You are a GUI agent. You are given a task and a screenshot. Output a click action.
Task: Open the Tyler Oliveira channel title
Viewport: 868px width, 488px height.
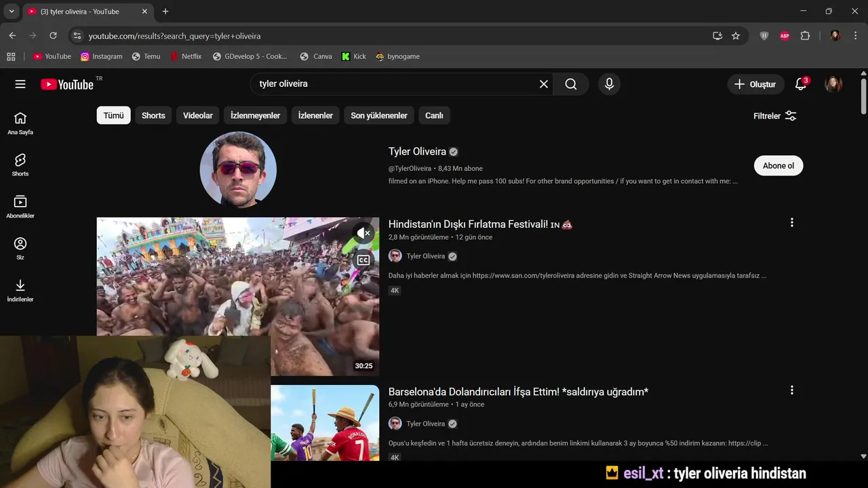tap(417, 152)
